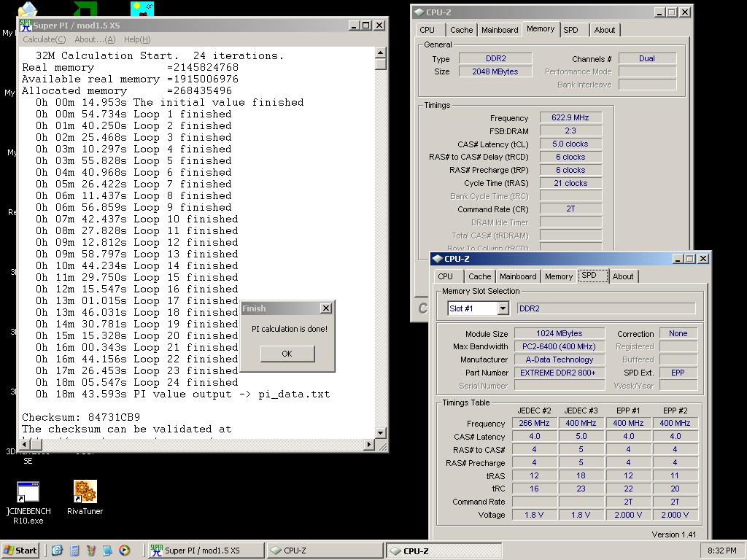Image resolution: width=747 pixels, height=560 pixels.
Task: Click the SPD Ext. EPP field
Action: (678, 373)
